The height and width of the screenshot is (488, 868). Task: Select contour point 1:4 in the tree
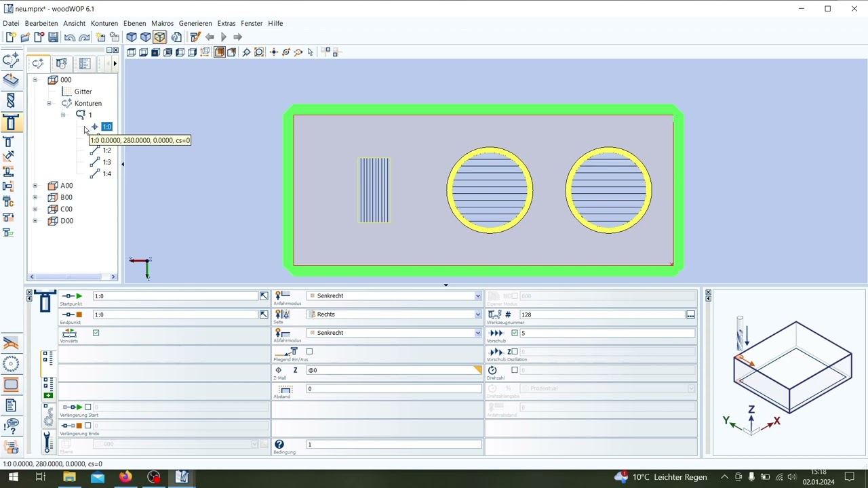pyautogui.click(x=106, y=174)
